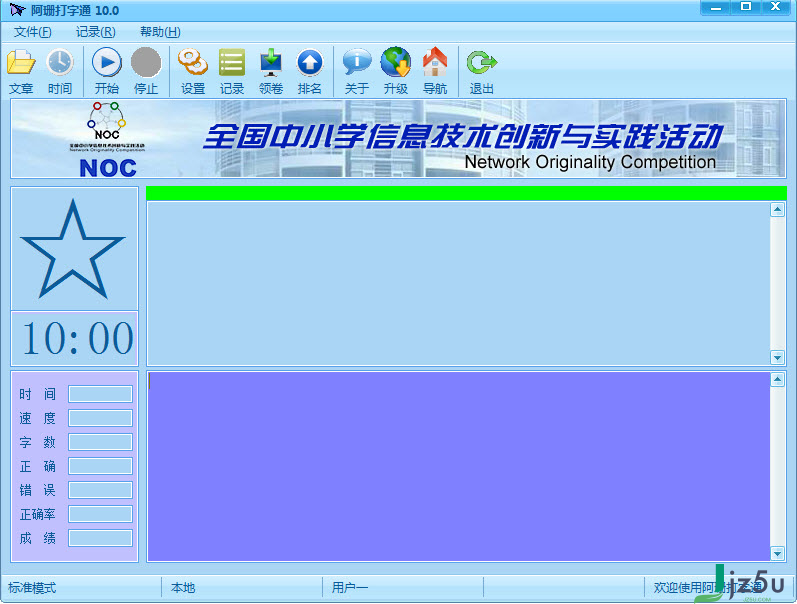Click into the purple typing input area
The image size is (797, 604).
click(458, 466)
